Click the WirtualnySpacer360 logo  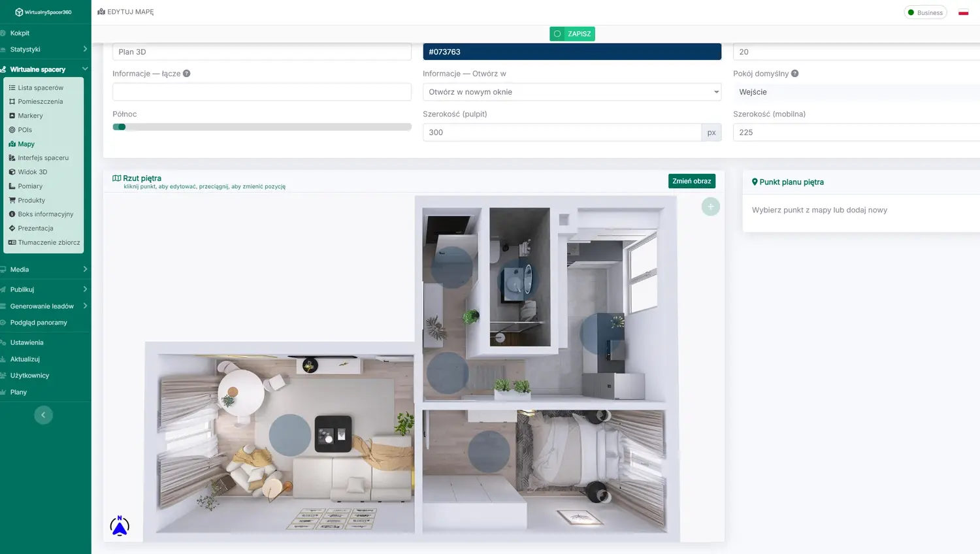(43, 12)
